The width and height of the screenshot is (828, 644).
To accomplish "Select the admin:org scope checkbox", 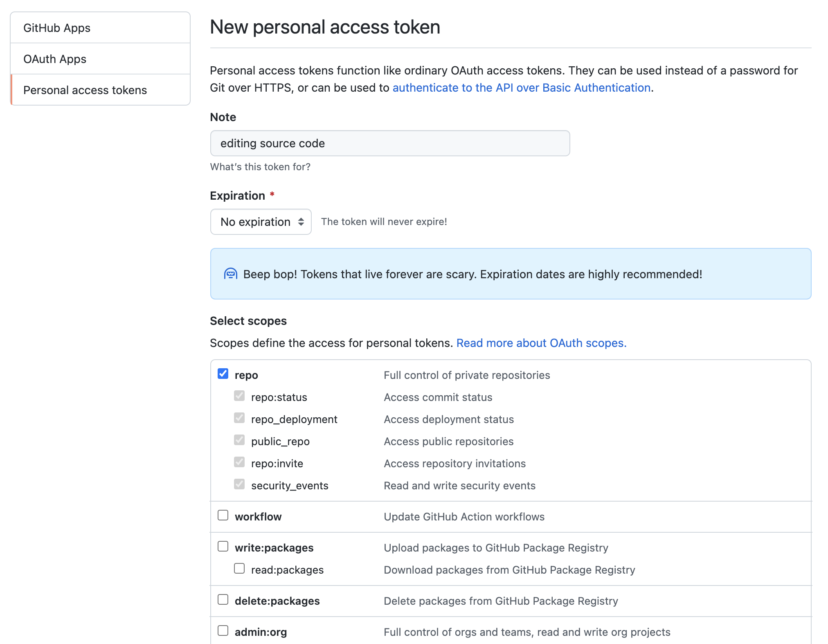I will (x=223, y=630).
